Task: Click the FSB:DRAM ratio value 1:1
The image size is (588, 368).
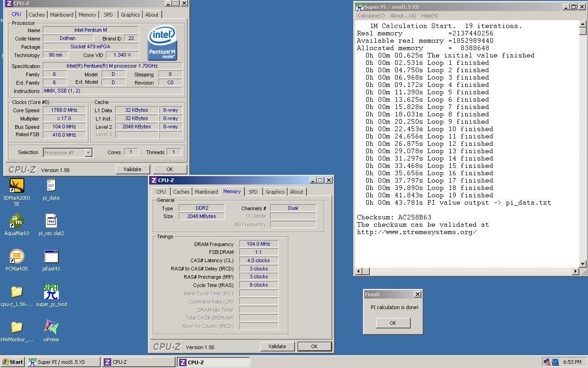Action: tap(259, 252)
